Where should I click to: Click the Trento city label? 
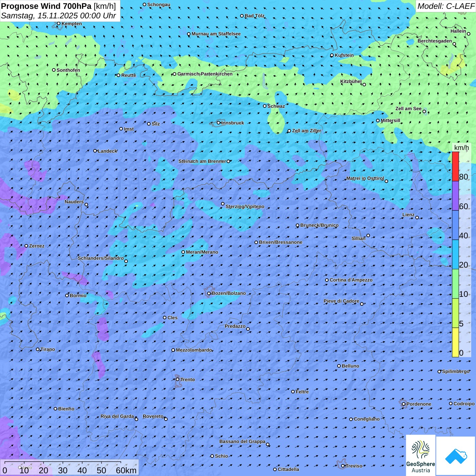click(187, 379)
